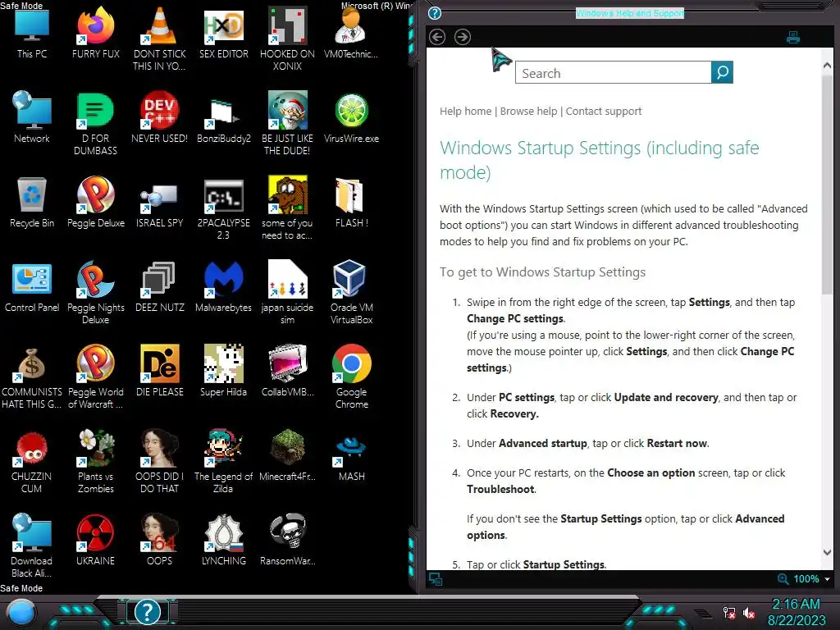Click the zoom magnifier icon in the Help status bar
Screen dimensions: 840x630
coord(783,579)
